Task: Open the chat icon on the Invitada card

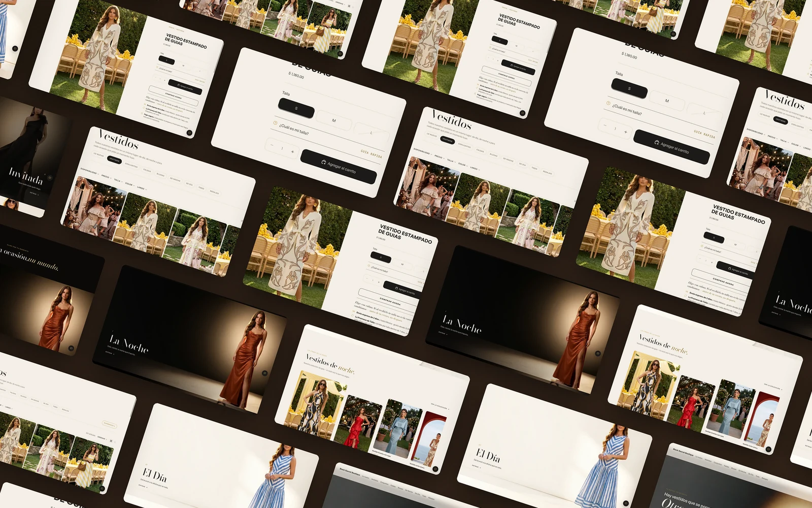Action: tap(50, 178)
